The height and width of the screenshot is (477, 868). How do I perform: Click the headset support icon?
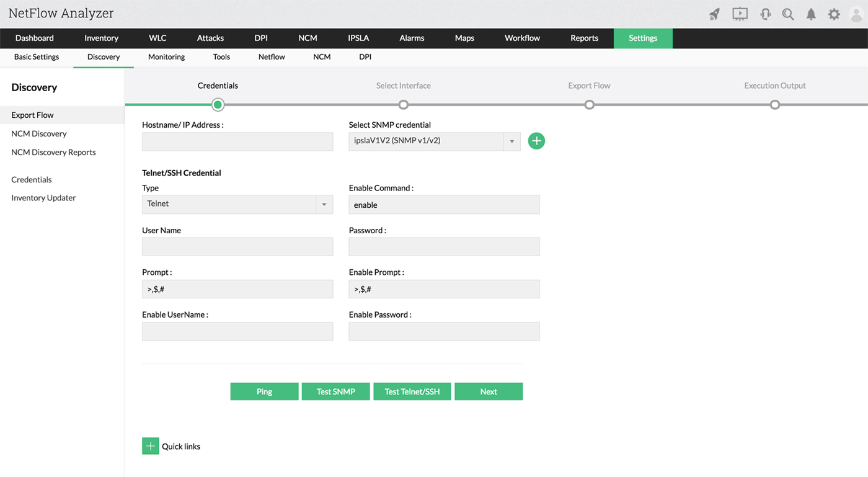point(766,14)
